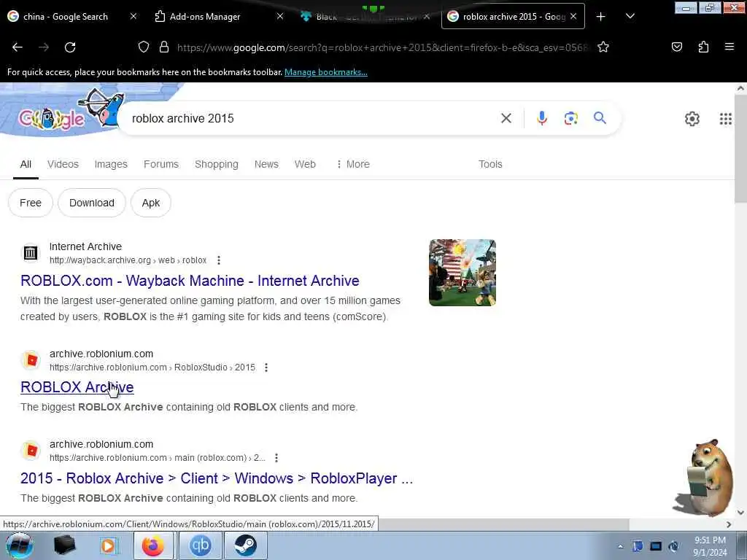Screen dimensions: 747x560
Task: Switch to Videos results
Action: click(63, 164)
